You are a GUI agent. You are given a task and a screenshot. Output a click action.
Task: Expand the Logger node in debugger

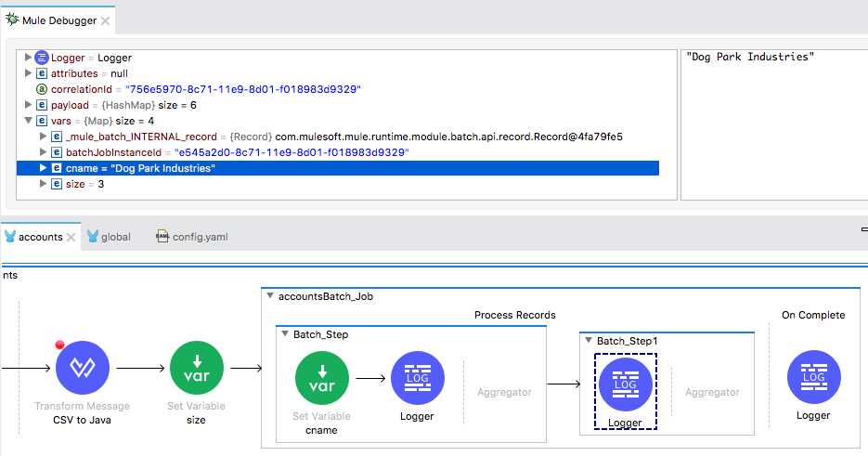28,57
